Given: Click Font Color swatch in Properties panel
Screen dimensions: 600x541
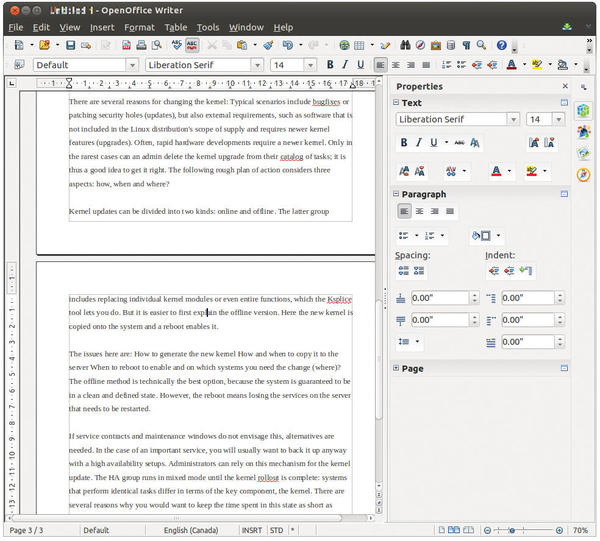Looking at the screenshot, I should (496, 171).
